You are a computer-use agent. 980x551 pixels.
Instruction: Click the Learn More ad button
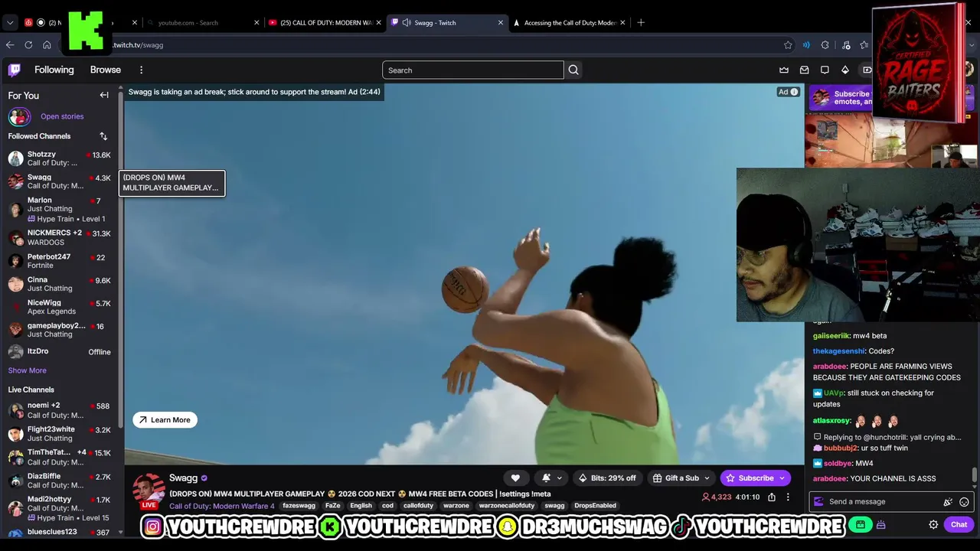[x=165, y=420]
